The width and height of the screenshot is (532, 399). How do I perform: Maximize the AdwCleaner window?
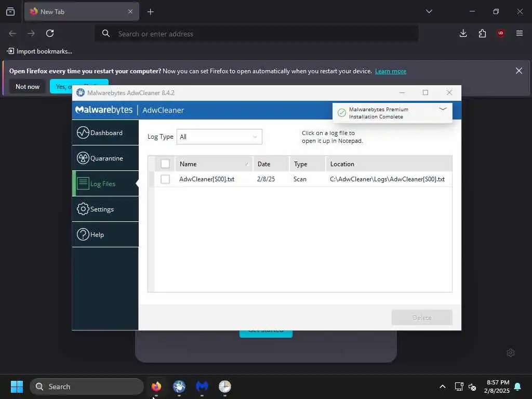tap(425, 92)
